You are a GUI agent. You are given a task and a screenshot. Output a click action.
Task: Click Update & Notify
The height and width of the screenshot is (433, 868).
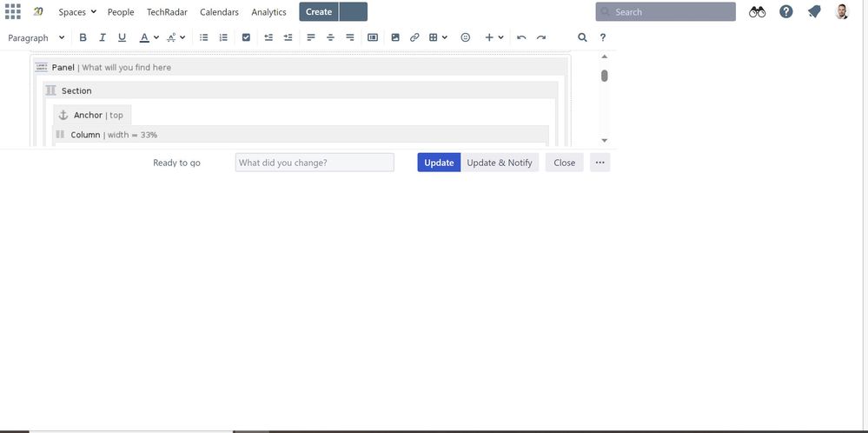[500, 163]
